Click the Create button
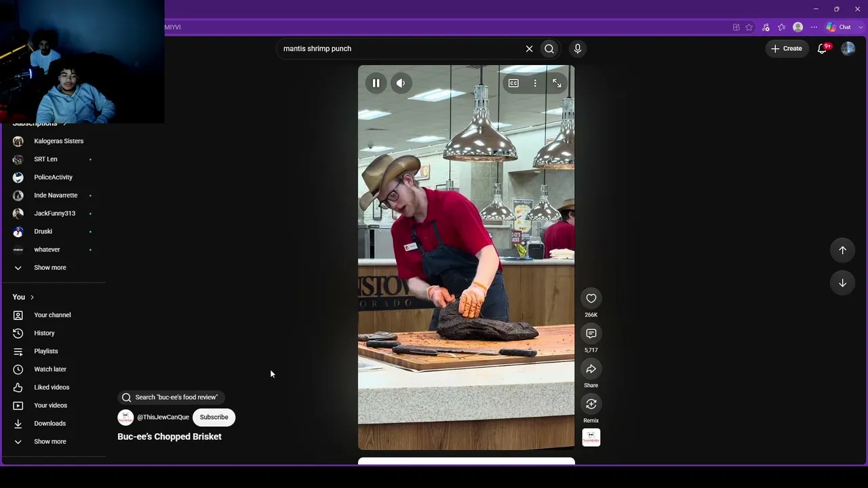The height and width of the screenshot is (488, 868). point(787,49)
